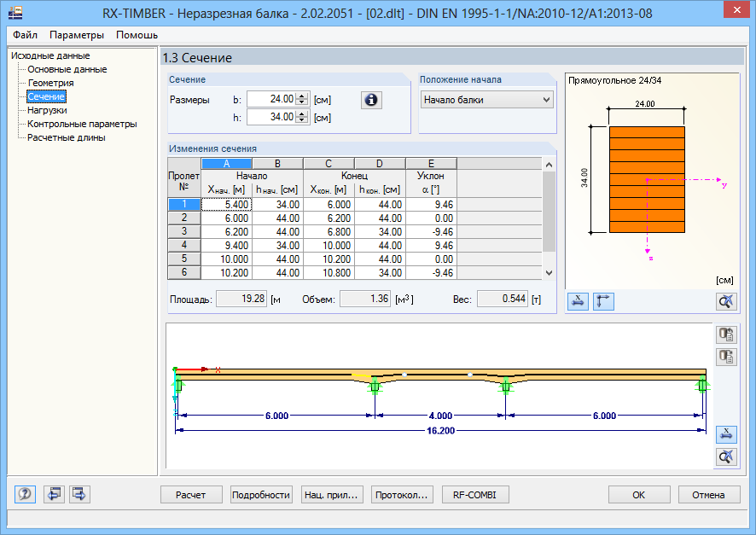Click the section info icon button
Screen dimensions: 756x535
(371, 100)
